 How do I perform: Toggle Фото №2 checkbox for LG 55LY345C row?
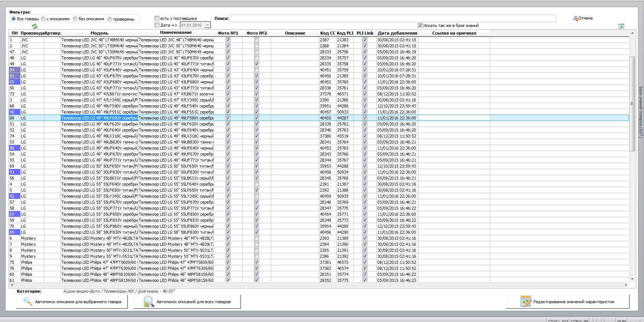(256, 196)
